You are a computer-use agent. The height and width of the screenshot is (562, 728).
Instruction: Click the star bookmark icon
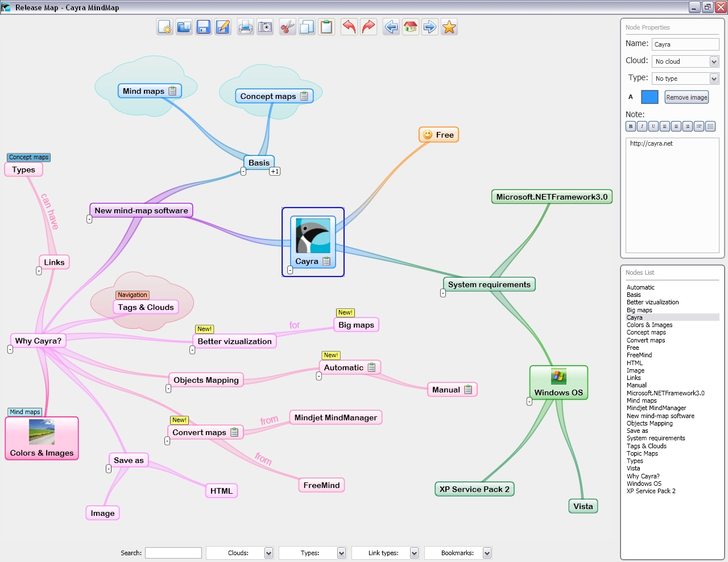tap(449, 27)
